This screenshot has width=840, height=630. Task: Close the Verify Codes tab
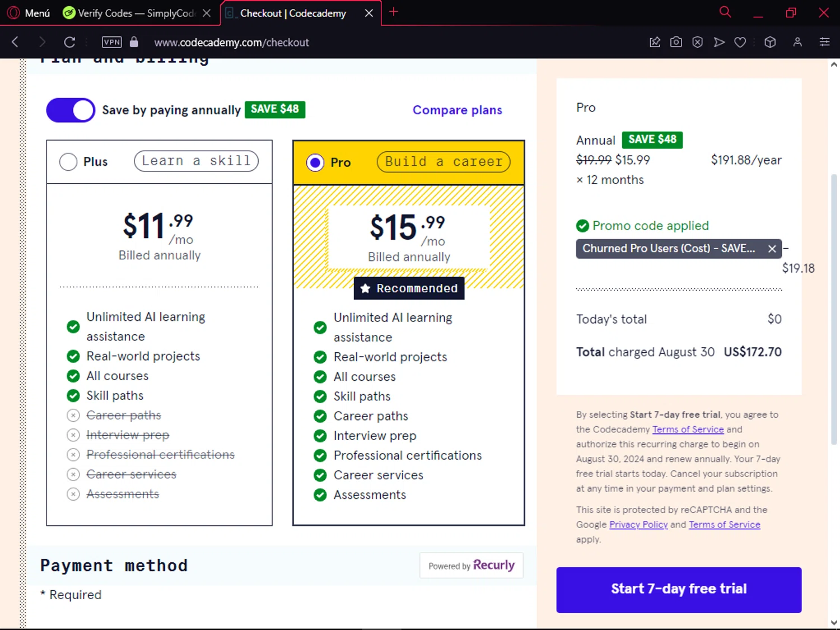pos(207,13)
